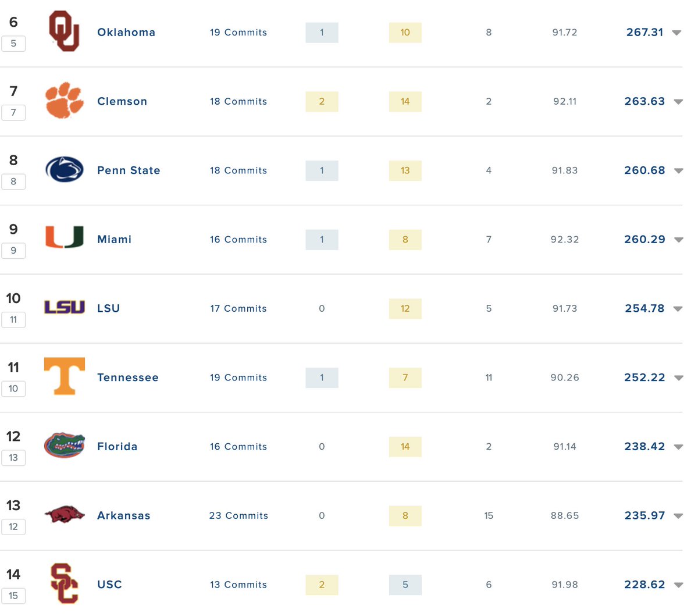Click LSU's previous rank box showing 11
The width and height of the screenshot is (698, 616).
point(13,319)
